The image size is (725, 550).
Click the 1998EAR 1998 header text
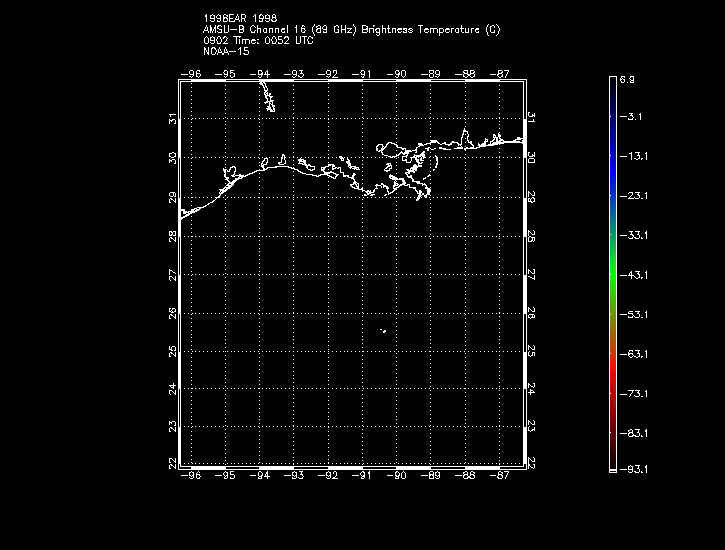(x=240, y=19)
